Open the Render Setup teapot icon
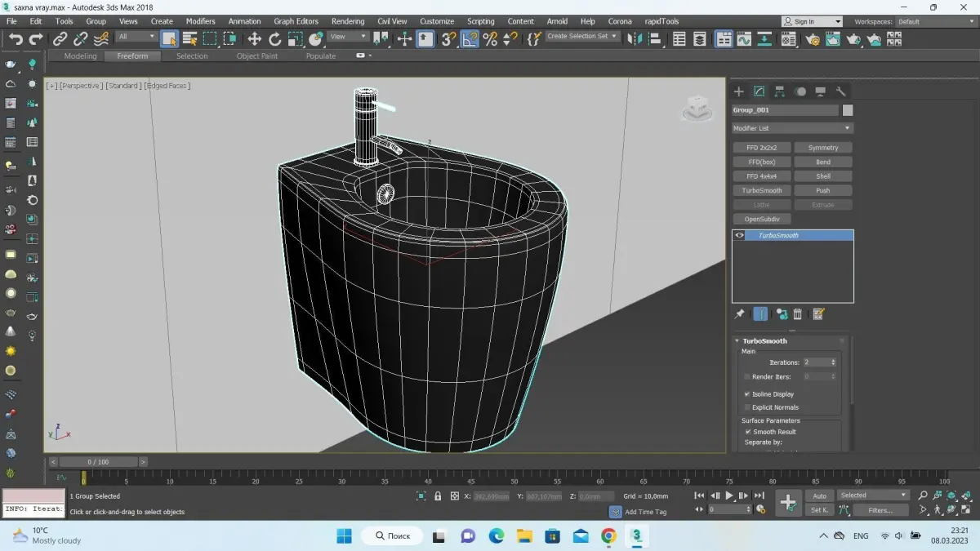Image resolution: width=980 pixels, height=551 pixels. pyautogui.click(x=813, y=38)
